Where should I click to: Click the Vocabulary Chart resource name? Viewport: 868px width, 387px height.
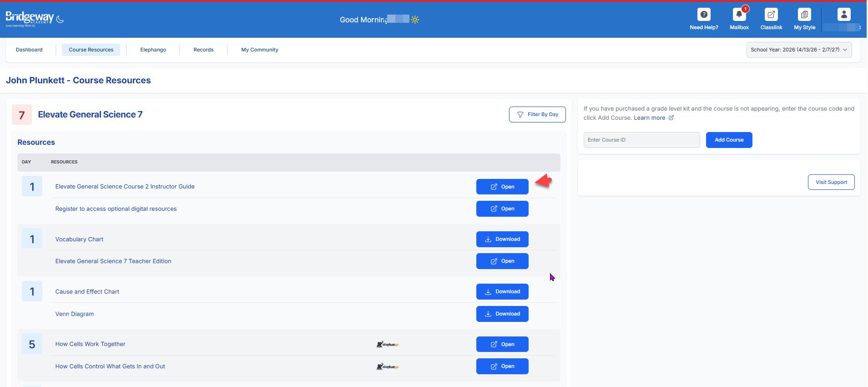point(79,239)
